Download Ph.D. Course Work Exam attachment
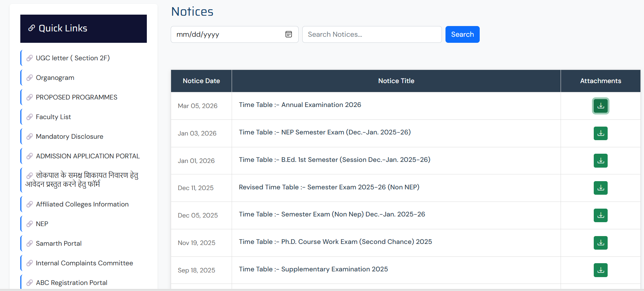644x291 pixels. pyautogui.click(x=601, y=243)
